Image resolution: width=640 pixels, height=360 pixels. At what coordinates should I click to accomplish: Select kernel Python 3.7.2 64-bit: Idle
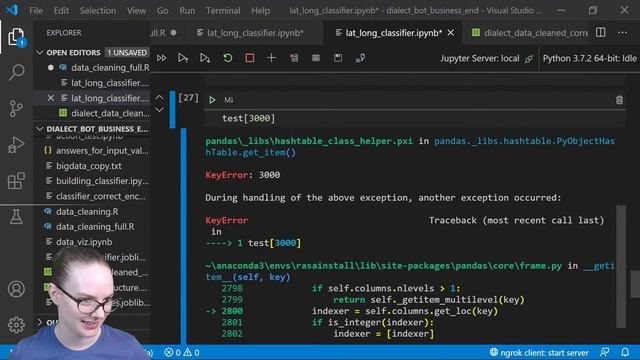(589, 58)
